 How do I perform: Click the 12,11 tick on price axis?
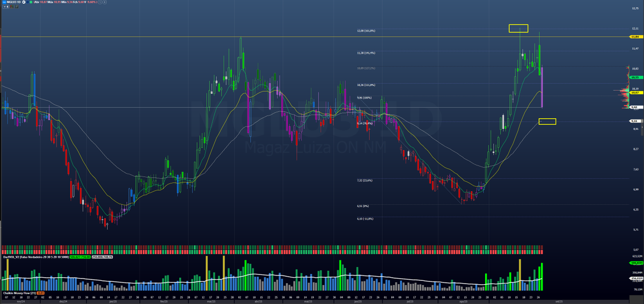pos(635,28)
